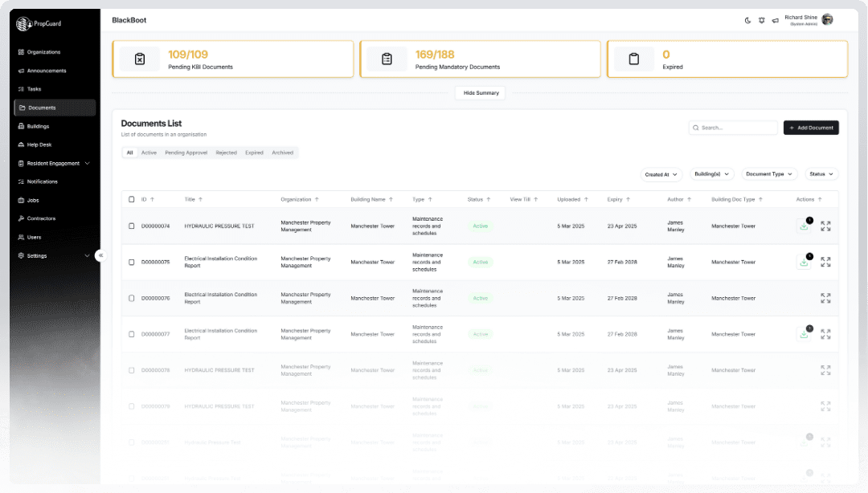Expand document D00000076 with the expand icon
Viewport: 868px width, 493px height.
click(x=825, y=298)
